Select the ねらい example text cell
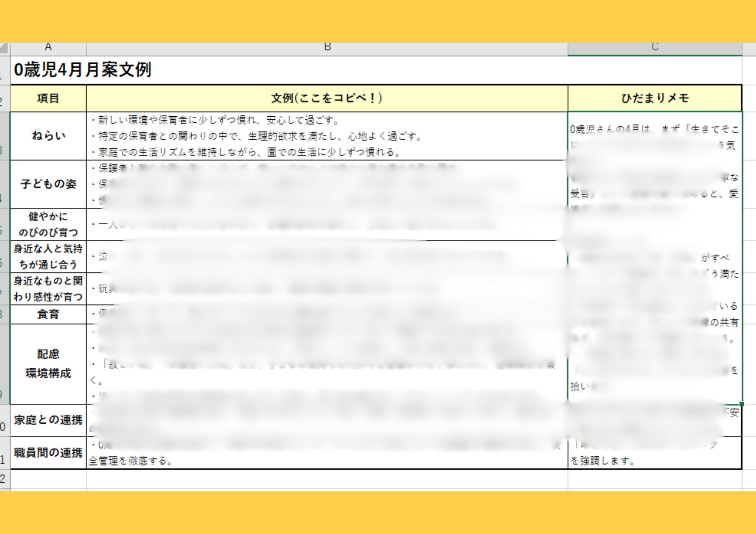The height and width of the screenshot is (534, 756). 327,136
